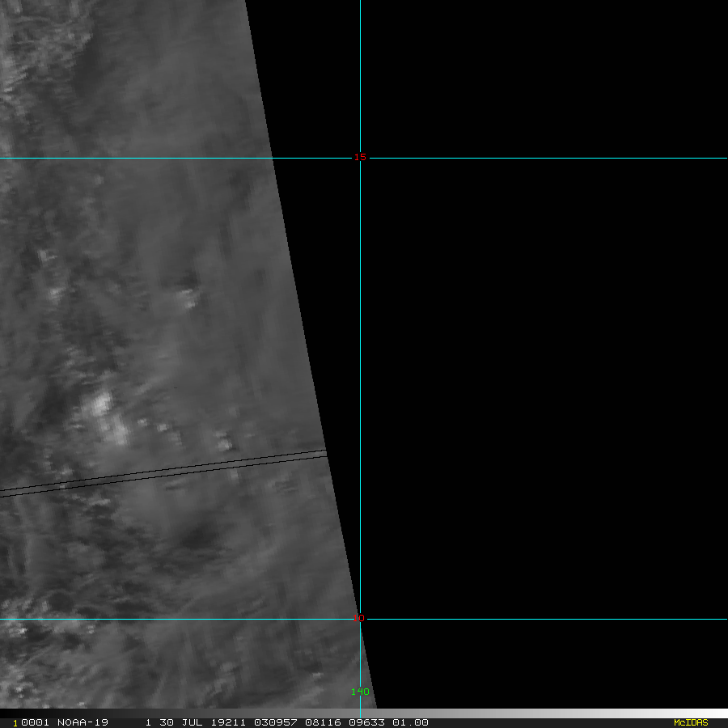This screenshot has height=728, width=728.
Task: Click the NOAA-19 satellite name text
Action: tap(83, 722)
